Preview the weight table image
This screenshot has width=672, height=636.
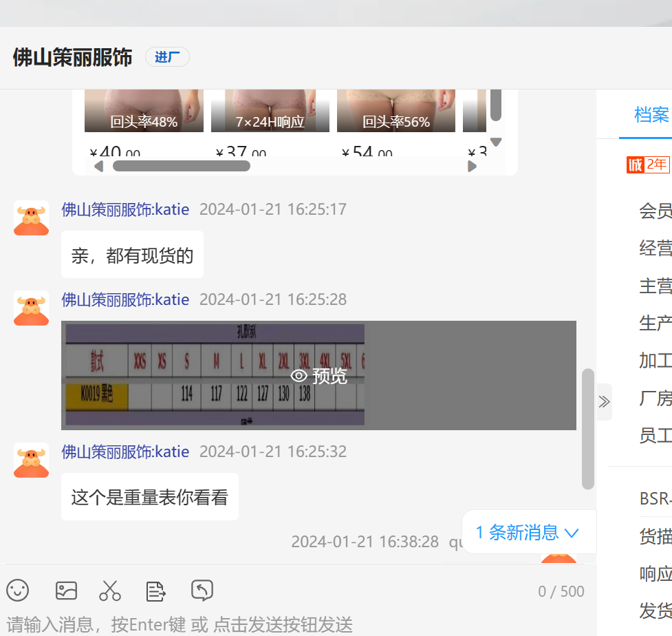point(318,376)
